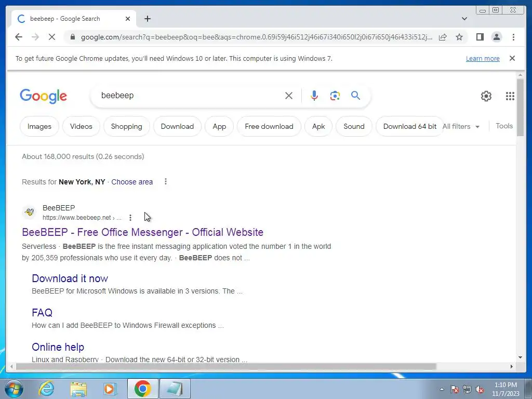Open Action Center flag icon

coord(455,389)
